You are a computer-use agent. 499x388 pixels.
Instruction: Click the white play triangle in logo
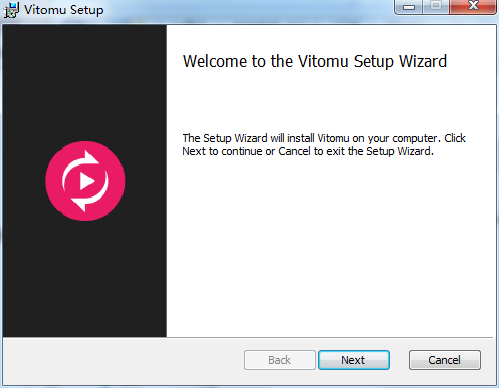coord(87,181)
